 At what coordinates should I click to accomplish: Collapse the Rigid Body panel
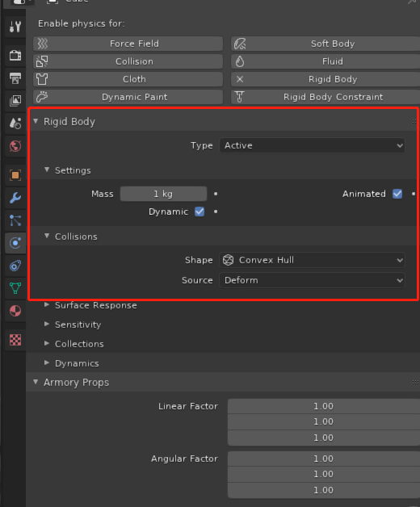coord(36,121)
